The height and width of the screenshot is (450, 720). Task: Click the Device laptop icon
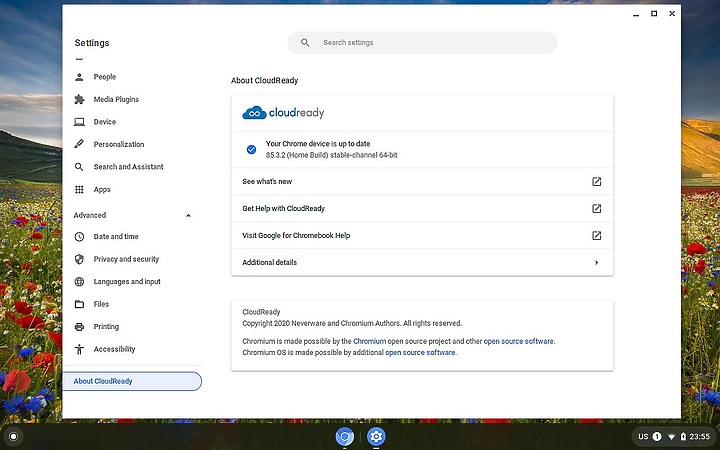tap(79, 122)
